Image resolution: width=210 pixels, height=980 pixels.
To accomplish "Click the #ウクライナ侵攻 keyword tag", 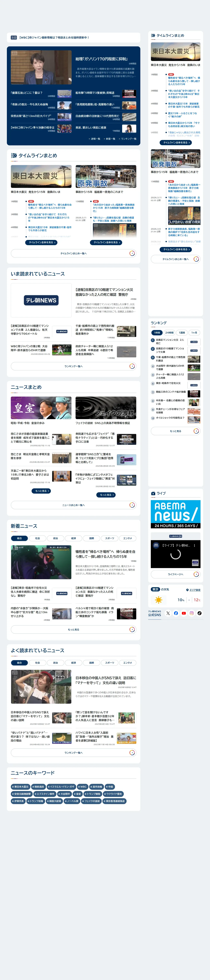I will click(x=113, y=794).
